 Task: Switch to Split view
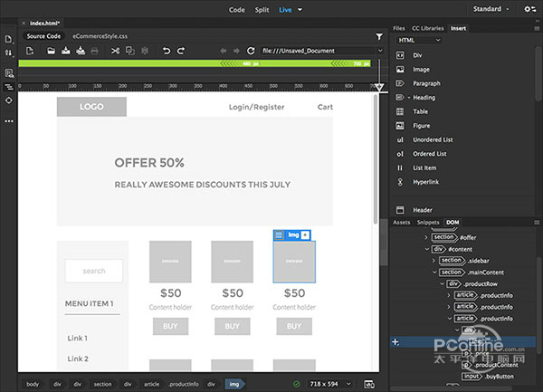[262, 10]
